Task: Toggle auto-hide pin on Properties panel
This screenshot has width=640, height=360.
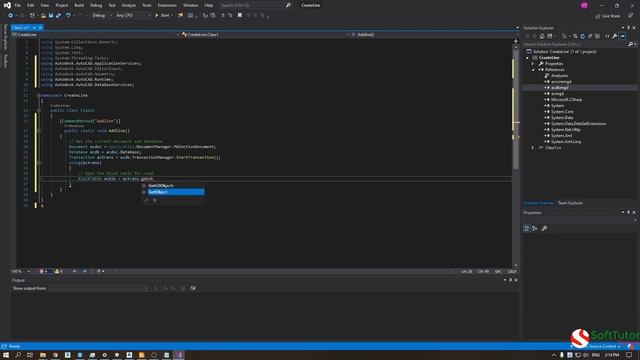Action: click(629, 213)
